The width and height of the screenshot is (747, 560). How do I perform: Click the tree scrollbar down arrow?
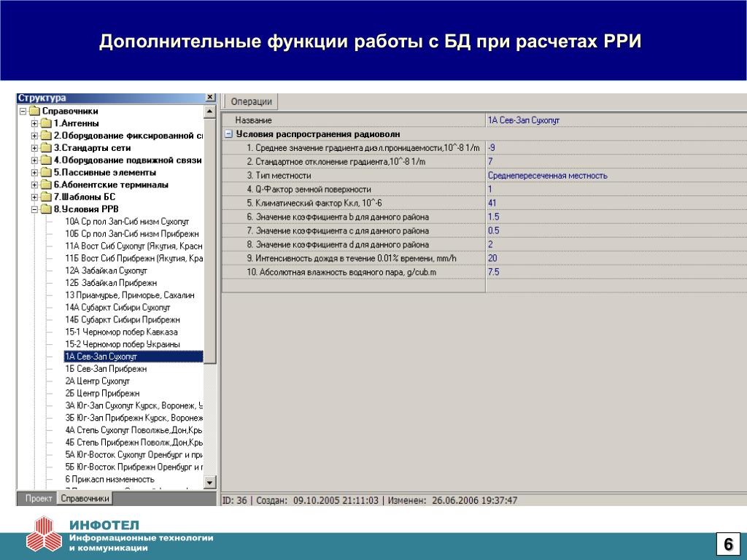pos(209,483)
